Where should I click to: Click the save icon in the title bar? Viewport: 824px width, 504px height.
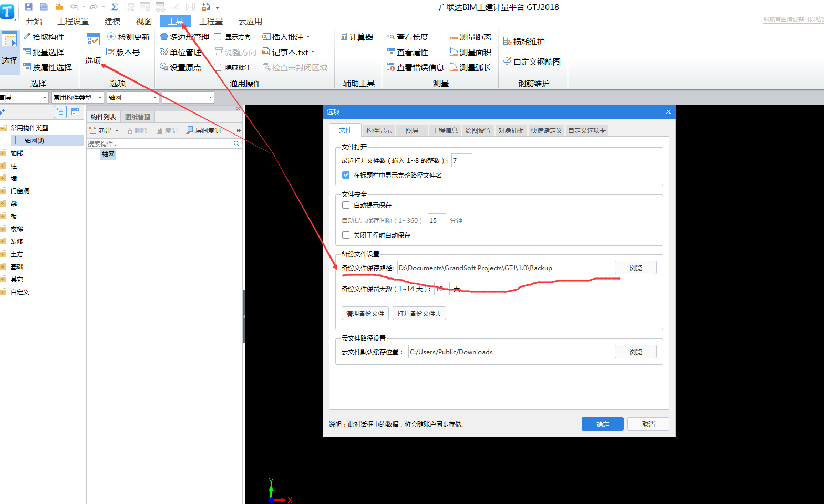click(29, 7)
